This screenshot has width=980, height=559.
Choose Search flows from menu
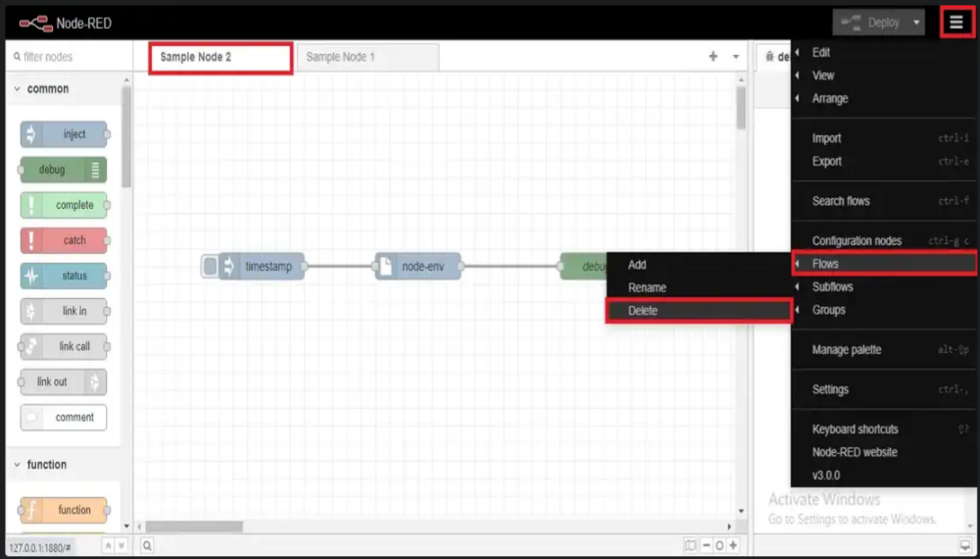click(884, 201)
